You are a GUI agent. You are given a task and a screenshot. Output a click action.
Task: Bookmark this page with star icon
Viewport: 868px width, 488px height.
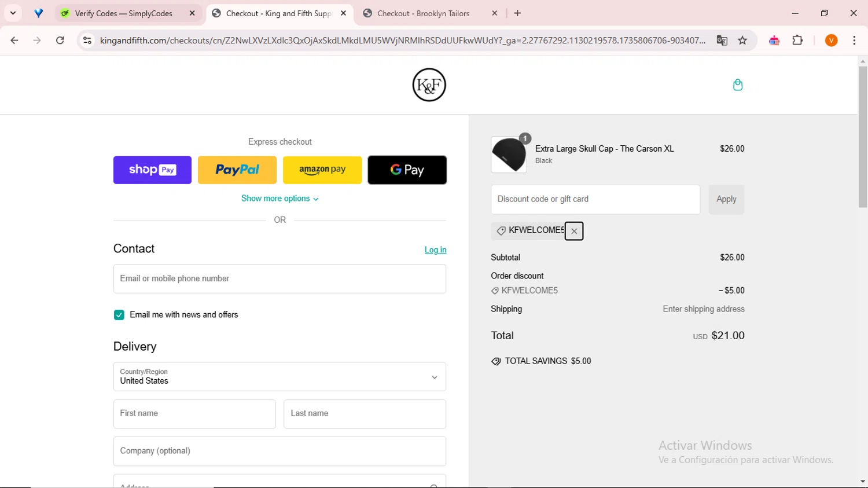point(742,41)
